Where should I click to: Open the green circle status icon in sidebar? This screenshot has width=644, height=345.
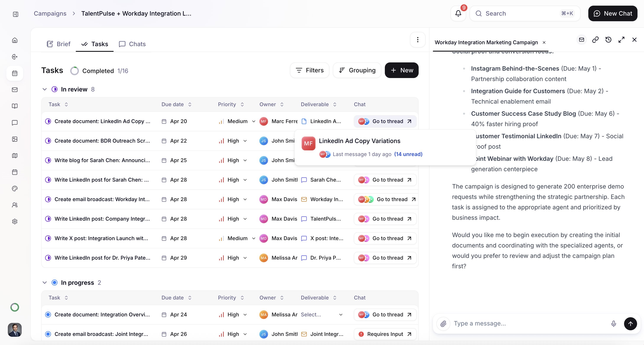(15, 307)
